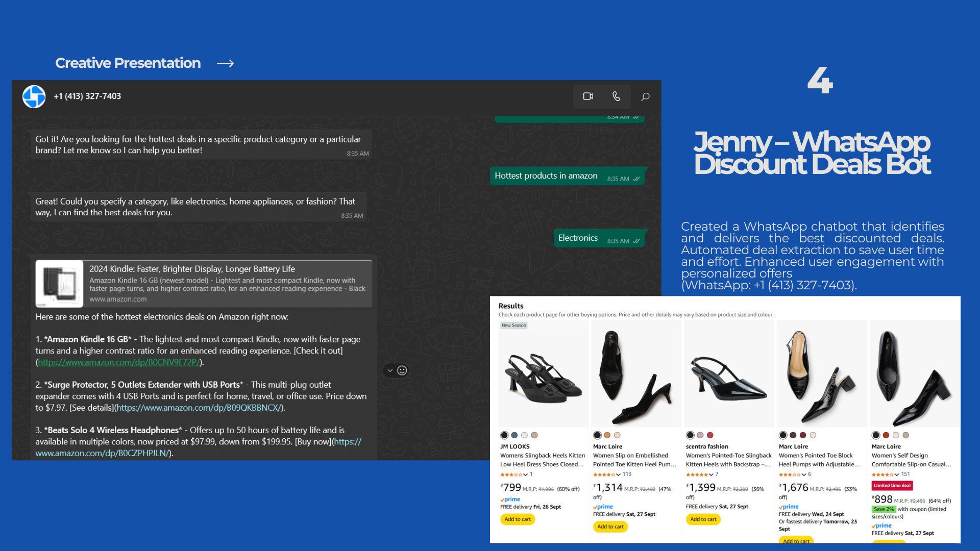The image size is (980, 551).
Task: Click the arrow next to Creative Presentation
Action: (225, 63)
